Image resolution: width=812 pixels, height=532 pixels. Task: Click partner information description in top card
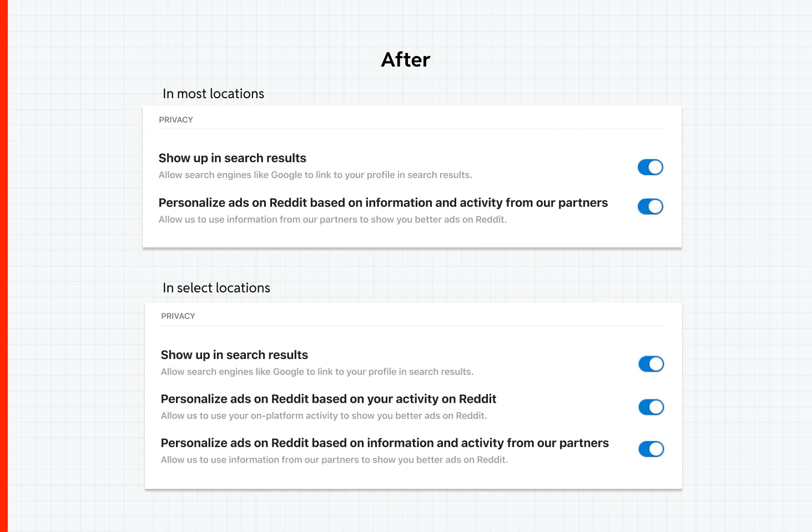333,220
